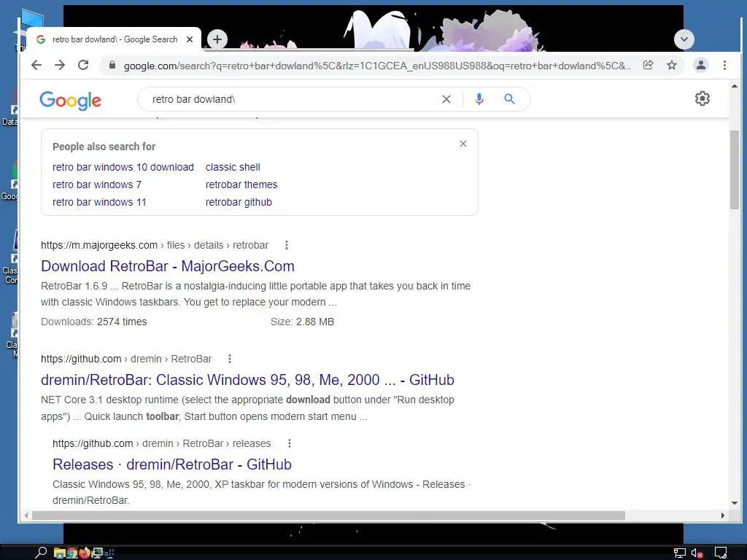Open more options for github.com dremin RetroBar
This screenshot has width=747, height=560.
230,359
